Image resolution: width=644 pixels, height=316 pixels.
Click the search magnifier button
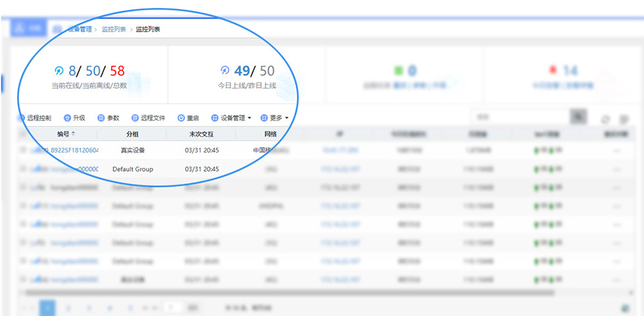click(579, 117)
